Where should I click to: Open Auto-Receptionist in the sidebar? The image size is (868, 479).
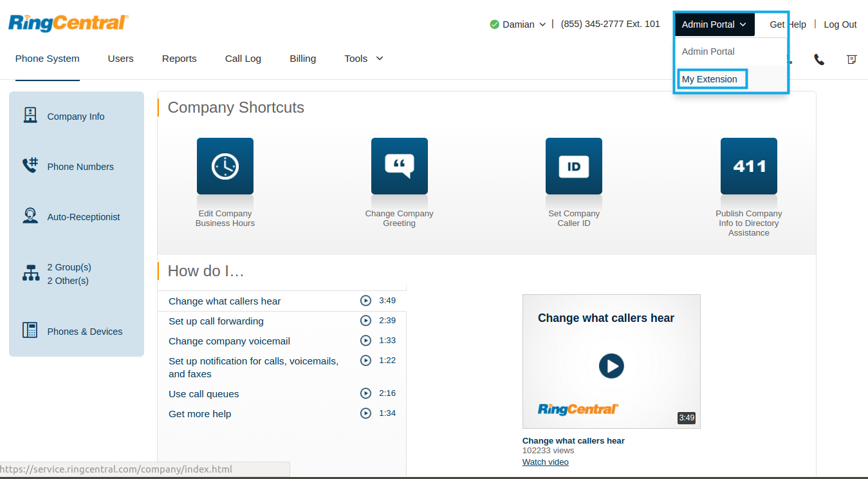click(84, 217)
